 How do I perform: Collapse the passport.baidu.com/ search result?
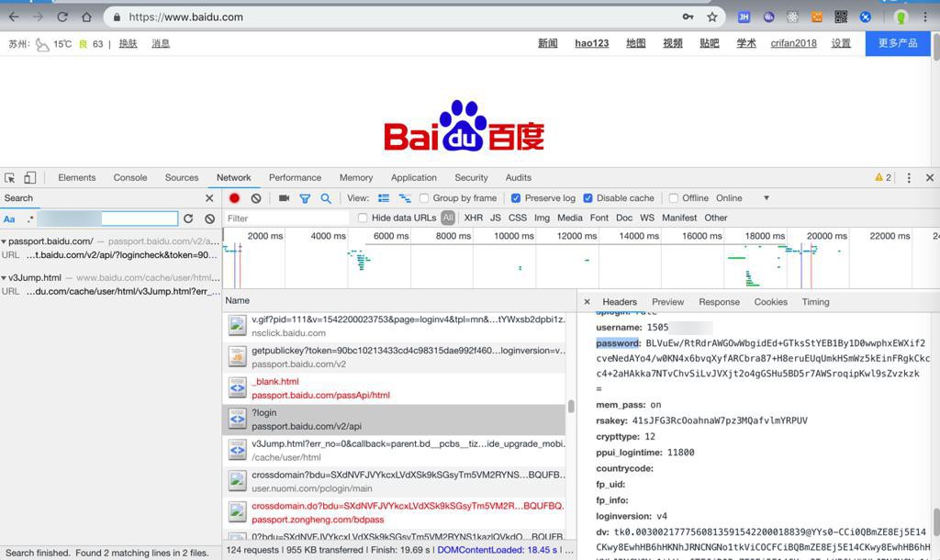(5, 241)
